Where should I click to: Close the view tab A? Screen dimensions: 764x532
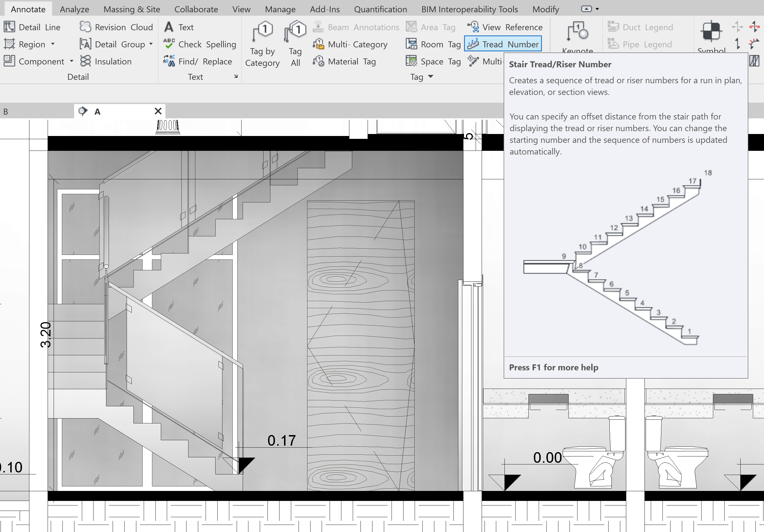tap(158, 111)
